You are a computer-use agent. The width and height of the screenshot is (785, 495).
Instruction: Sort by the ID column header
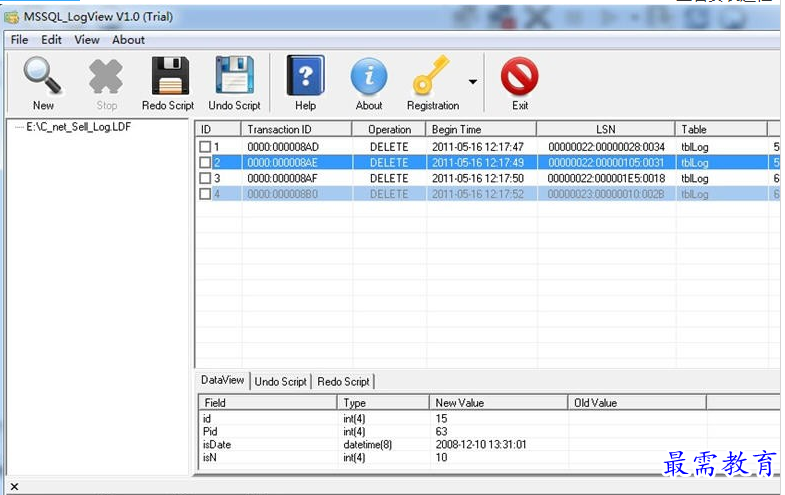[x=218, y=129]
